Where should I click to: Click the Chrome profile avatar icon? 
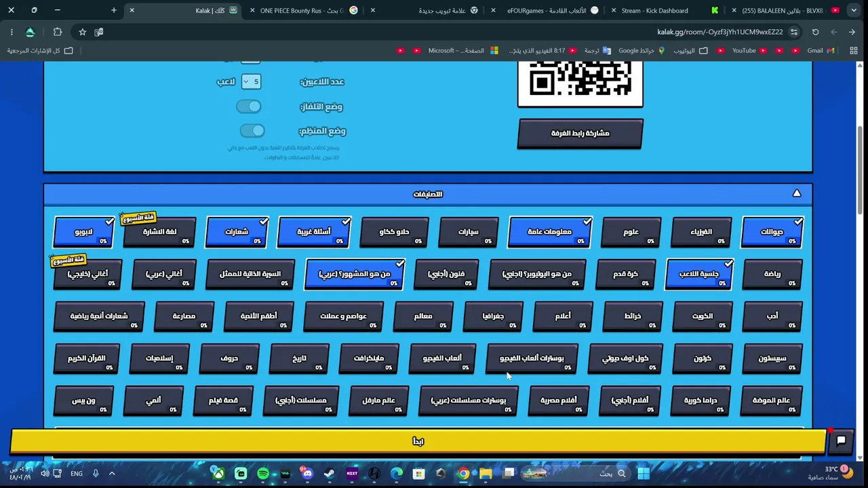click(30, 32)
